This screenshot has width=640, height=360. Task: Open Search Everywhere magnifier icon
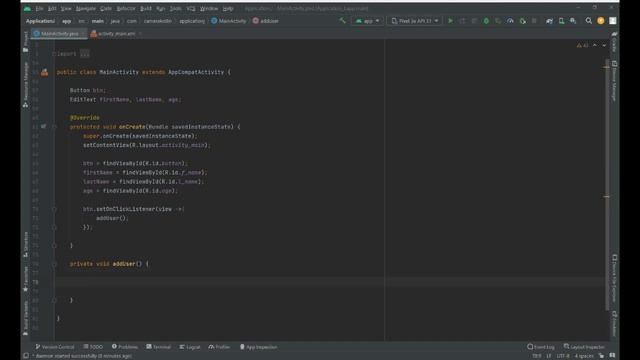589,21
